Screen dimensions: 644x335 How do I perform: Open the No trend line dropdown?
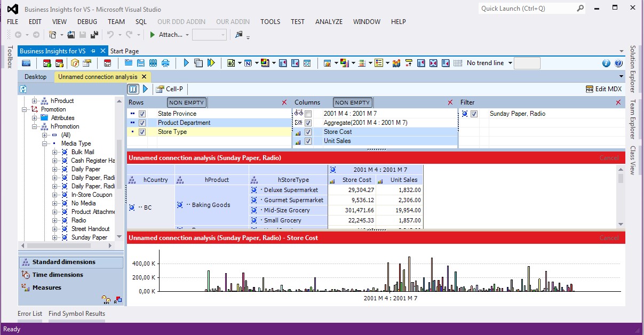point(510,63)
